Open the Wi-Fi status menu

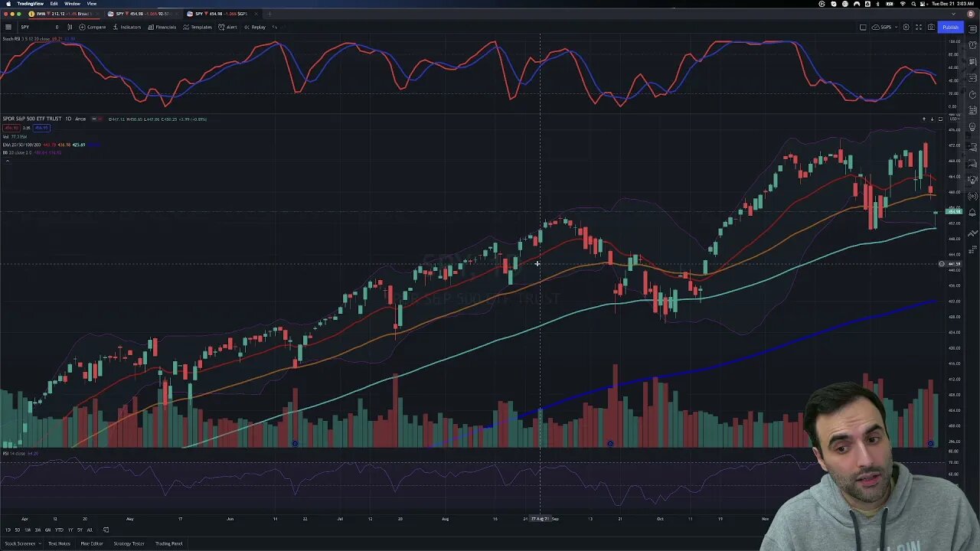coord(902,4)
